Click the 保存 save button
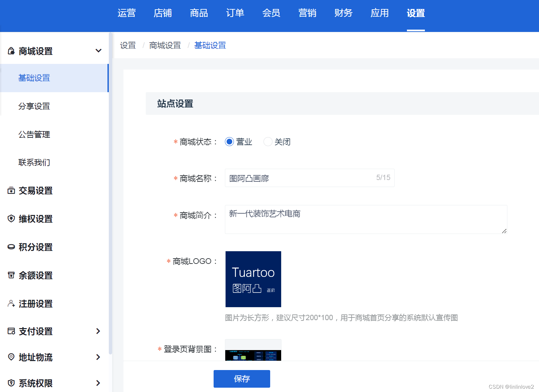 click(x=242, y=379)
